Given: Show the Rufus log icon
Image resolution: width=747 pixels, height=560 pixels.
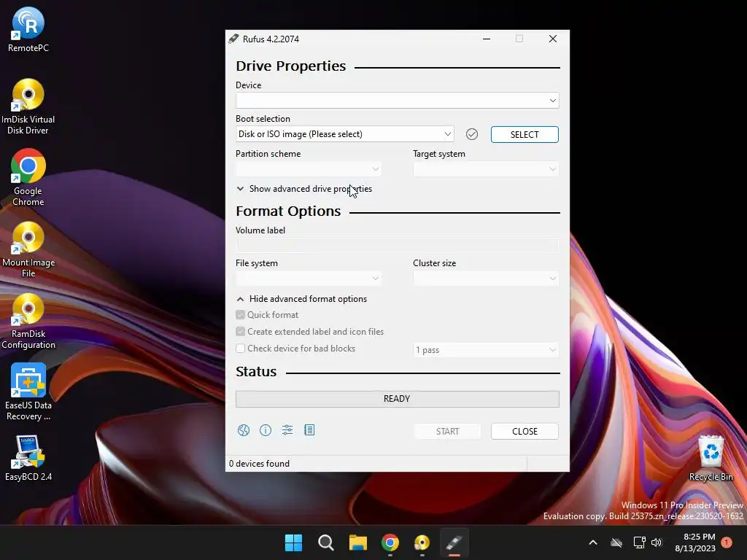Looking at the screenshot, I should pyautogui.click(x=309, y=430).
